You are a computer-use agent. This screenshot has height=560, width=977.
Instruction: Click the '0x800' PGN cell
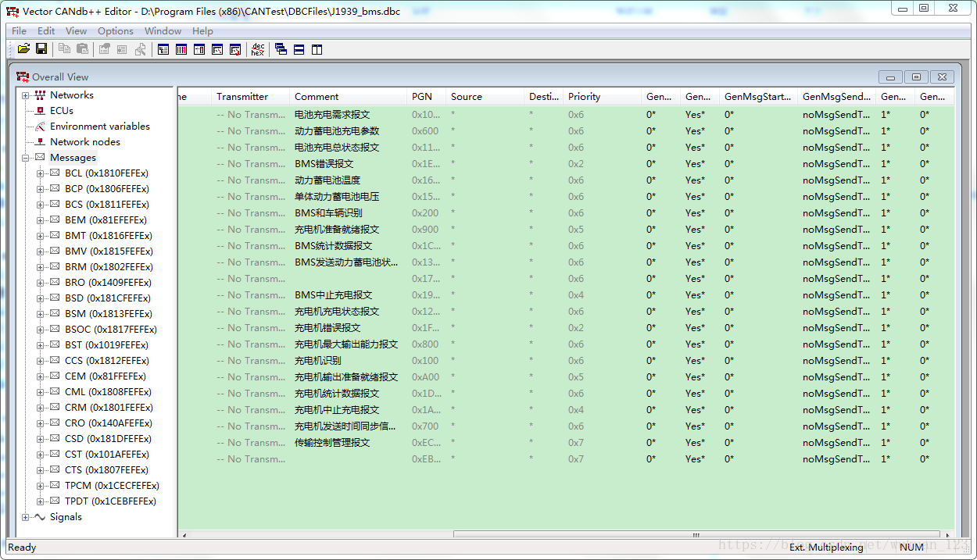pyautogui.click(x=425, y=344)
